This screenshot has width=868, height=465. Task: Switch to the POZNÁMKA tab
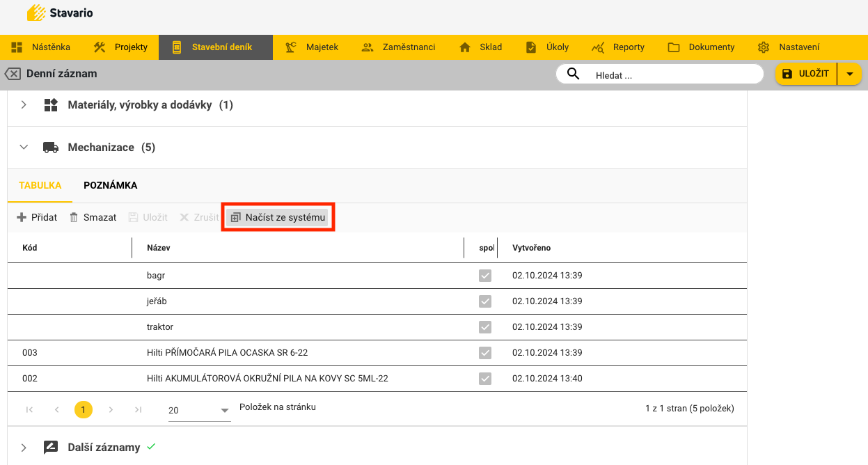click(x=110, y=186)
